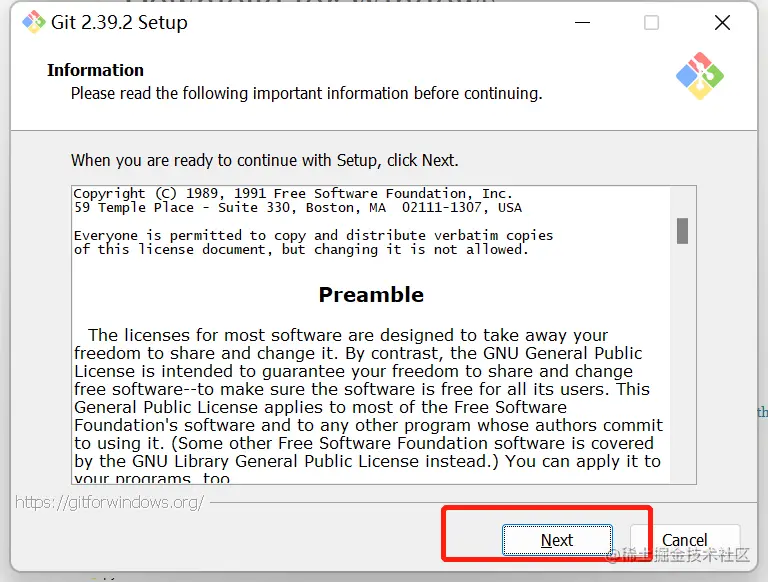Screen dimensions: 768x582
Task: Click the '59 Temple Place' address line
Action: (x=298, y=208)
